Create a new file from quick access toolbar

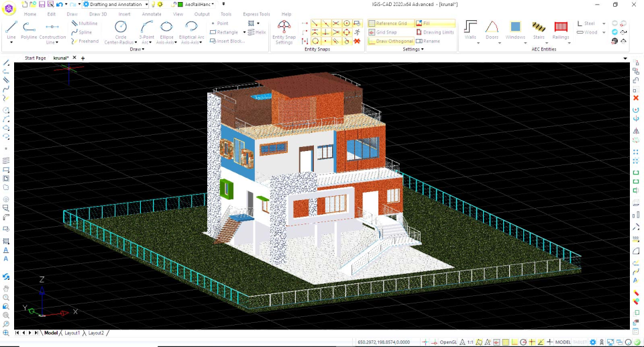tap(25, 4)
